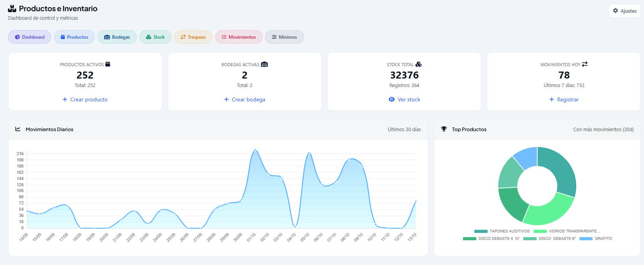This screenshot has width=644, height=265.
Task: Click the arrows icon next to Movimientos Hoy
Action: [585, 64]
